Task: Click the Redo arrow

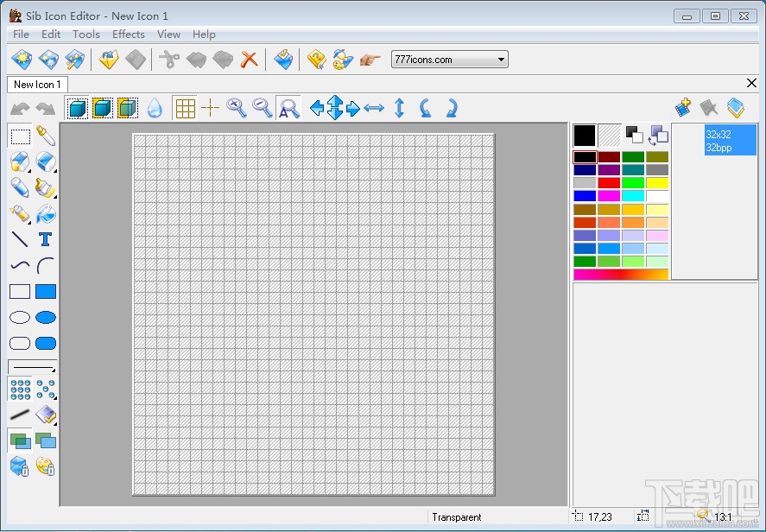Action: (46, 109)
